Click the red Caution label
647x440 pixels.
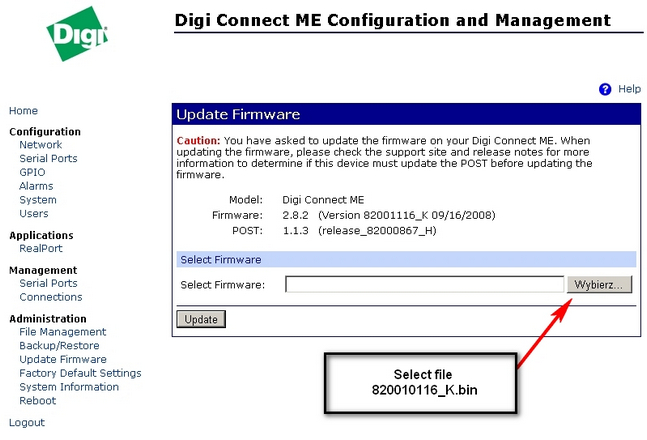[x=198, y=141]
